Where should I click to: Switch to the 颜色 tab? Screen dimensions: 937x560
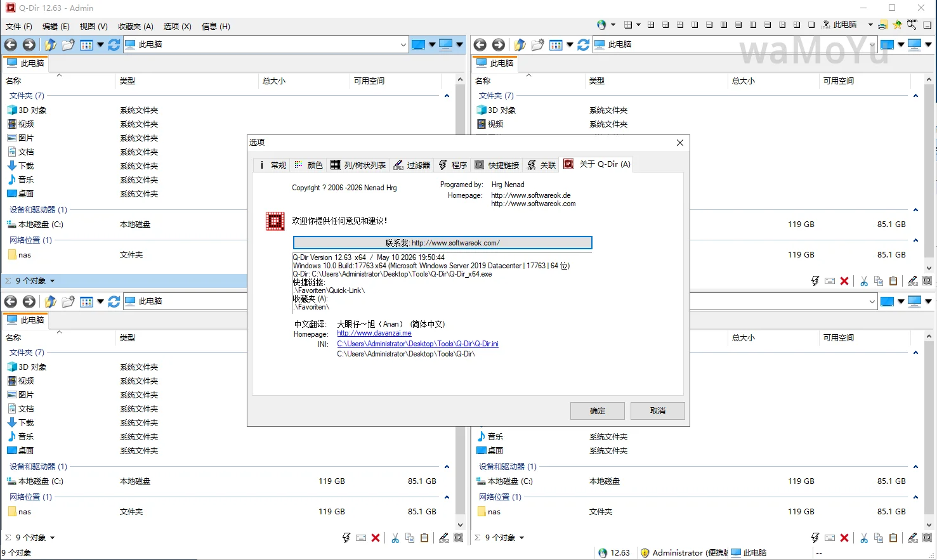pyautogui.click(x=308, y=165)
